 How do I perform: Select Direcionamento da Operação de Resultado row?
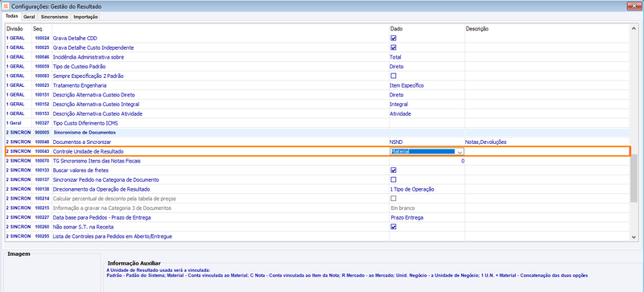[x=317, y=189]
